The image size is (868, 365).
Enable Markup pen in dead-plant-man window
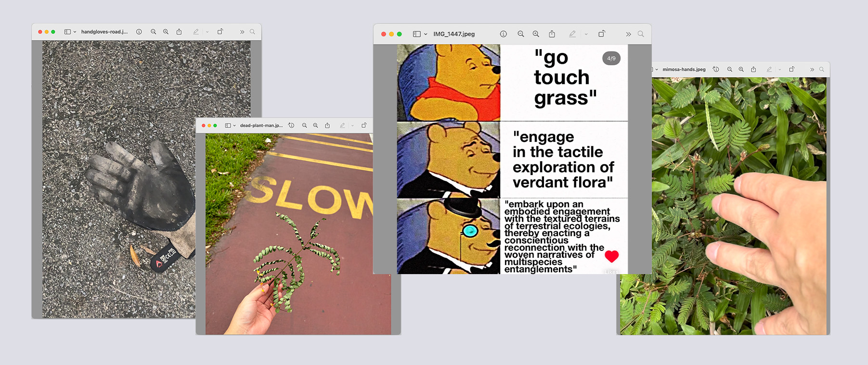[342, 126]
